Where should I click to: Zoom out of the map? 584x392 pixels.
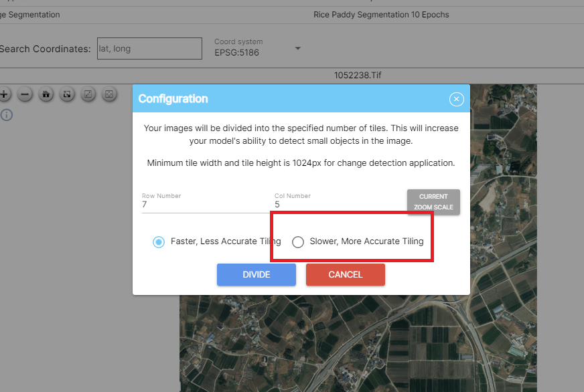point(25,94)
